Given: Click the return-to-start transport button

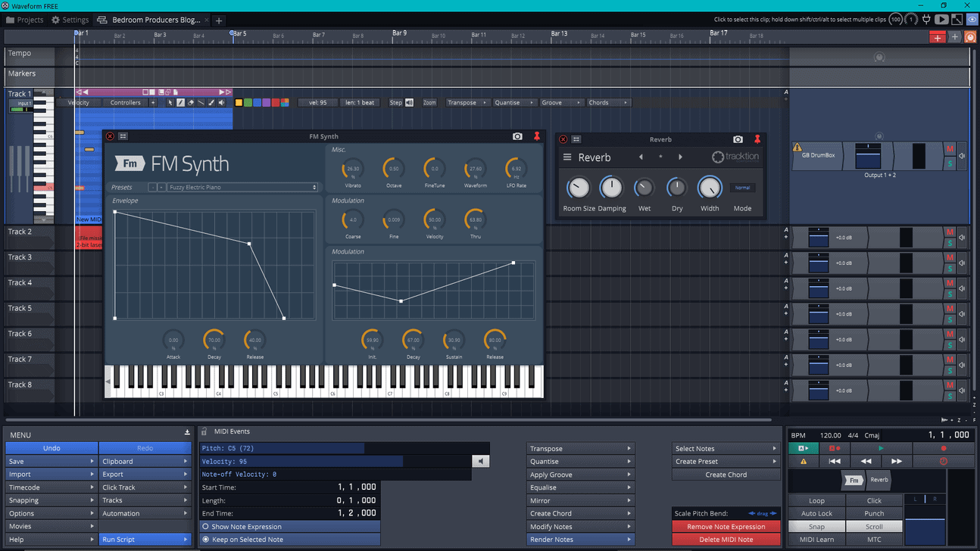Looking at the screenshot, I should (x=834, y=461).
